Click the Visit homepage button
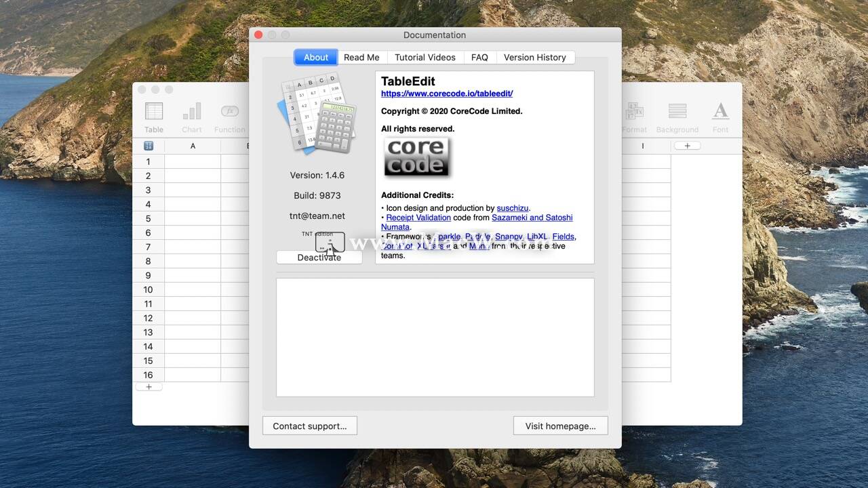This screenshot has width=868, height=488. [x=561, y=426]
